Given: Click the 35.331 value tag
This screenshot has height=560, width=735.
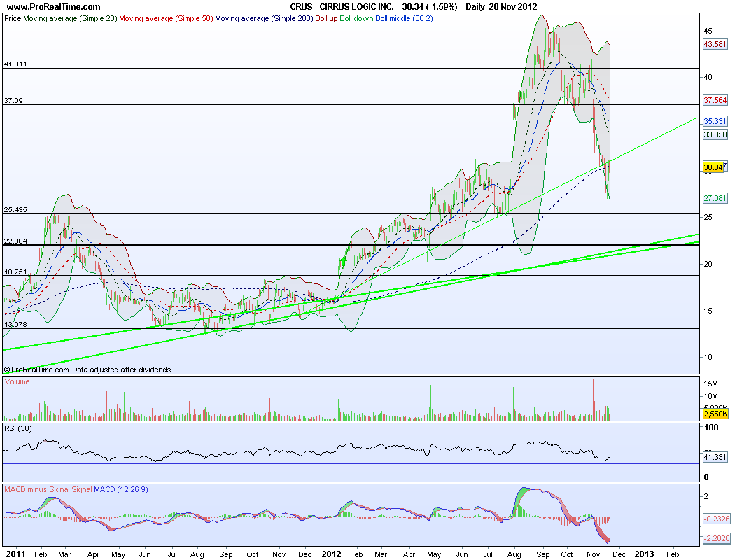Looking at the screenshot, I should pyautogui.click(x=715, y=121).
